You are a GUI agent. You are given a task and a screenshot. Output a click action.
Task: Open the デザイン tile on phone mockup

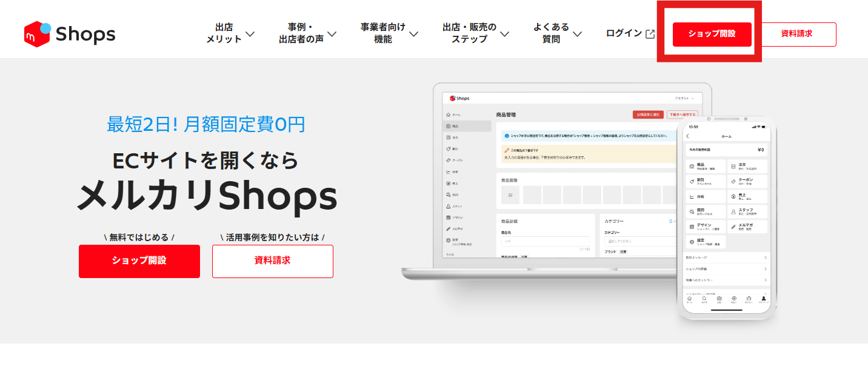coord(706,227)
